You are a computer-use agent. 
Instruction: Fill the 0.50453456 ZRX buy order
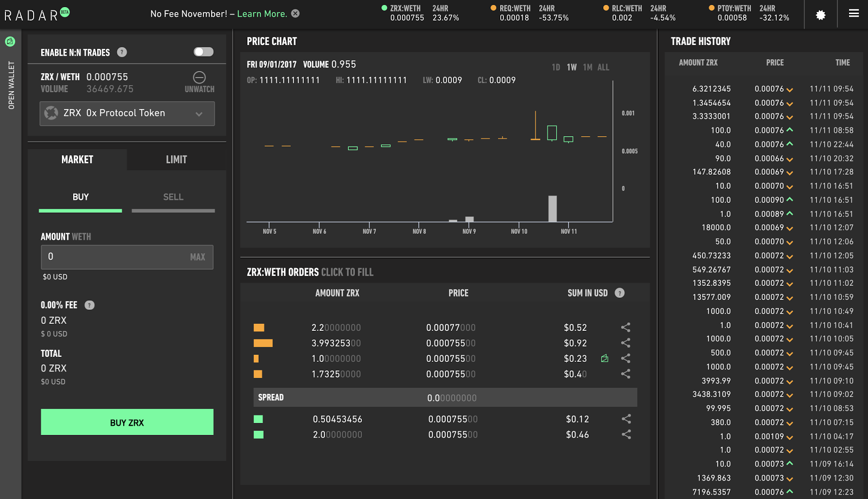[445, 419]
